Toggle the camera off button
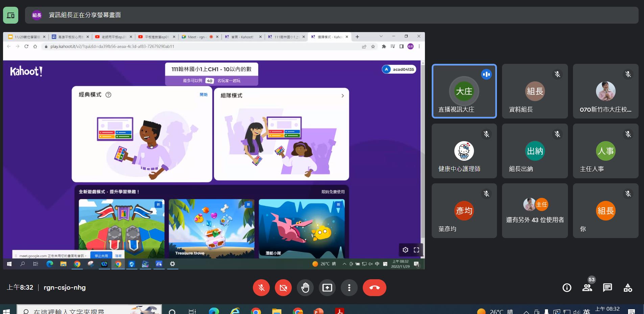This screenshot has height=314, width=644. 283,288
